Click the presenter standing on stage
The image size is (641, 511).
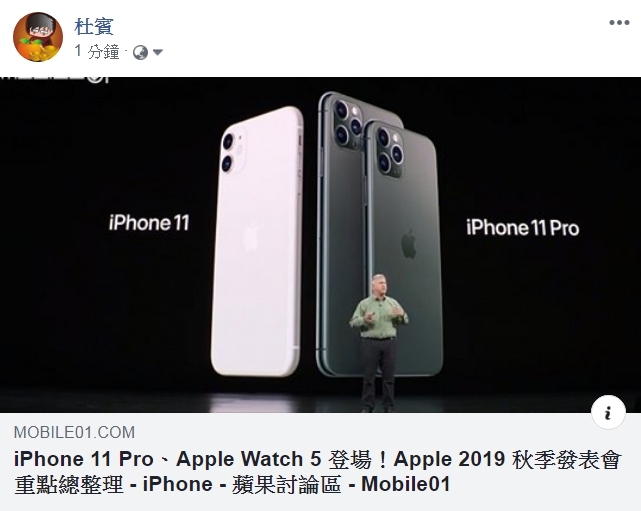click(x=379, y=343)
